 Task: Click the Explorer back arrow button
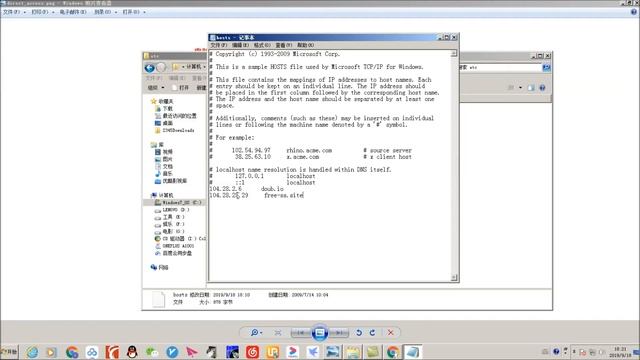(150, 67)
